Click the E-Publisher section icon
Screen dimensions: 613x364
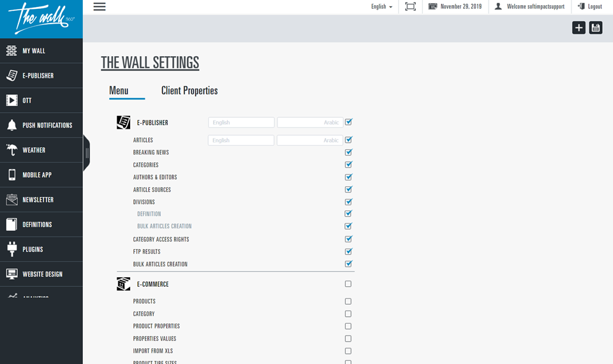[x=124, y=122]
